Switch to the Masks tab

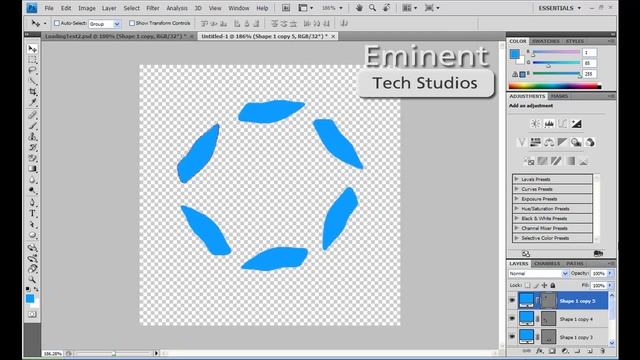559,96
